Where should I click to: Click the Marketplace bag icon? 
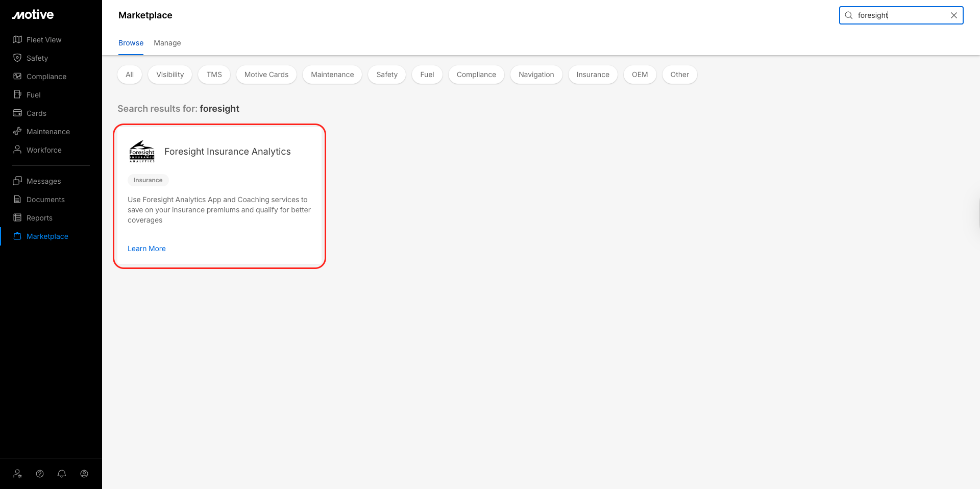(x=17, y=236)
